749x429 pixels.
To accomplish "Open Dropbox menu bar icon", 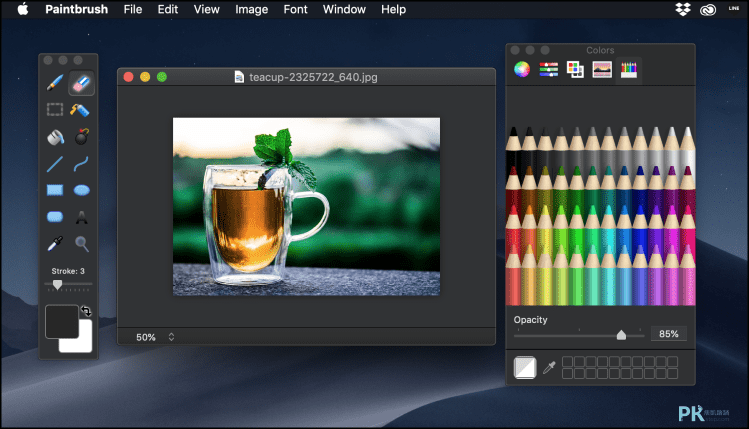I will [x=683, y=9].
